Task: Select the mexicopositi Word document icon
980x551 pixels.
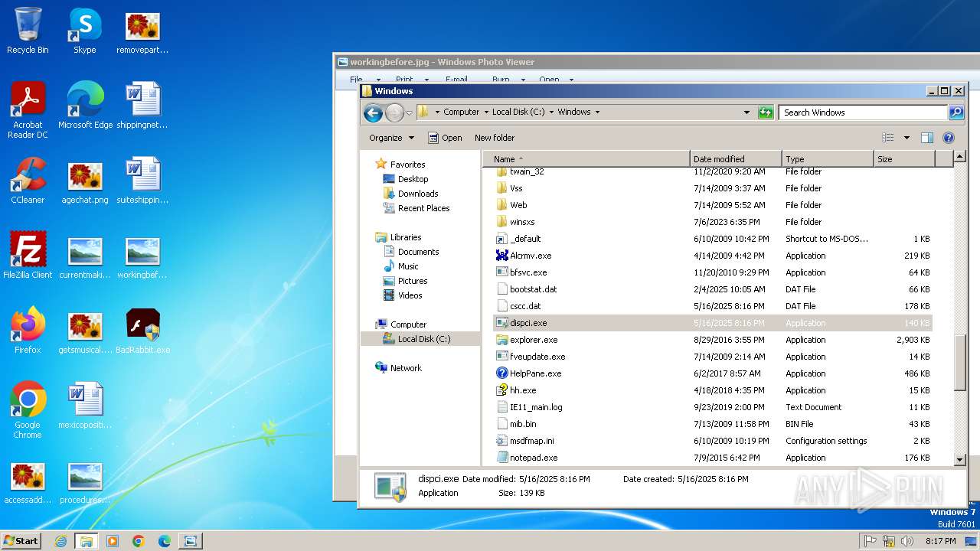Action: pos(85,406)
